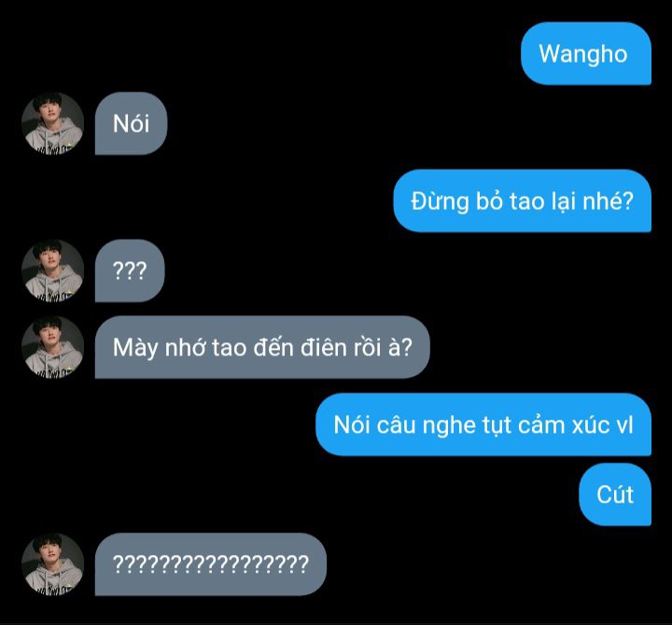Click the word 'à?' ending the gray message
672x625 pixels.
[399, 347]
